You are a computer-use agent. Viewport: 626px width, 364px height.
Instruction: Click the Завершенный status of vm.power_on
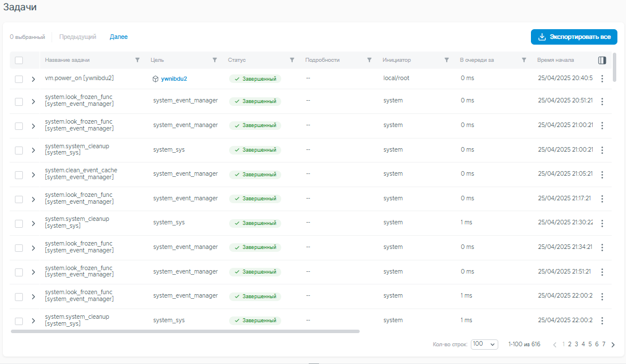[x=255, y=78]
